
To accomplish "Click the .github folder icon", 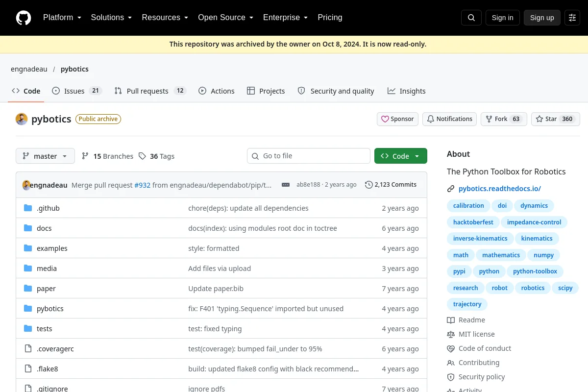I will (28, 208).
